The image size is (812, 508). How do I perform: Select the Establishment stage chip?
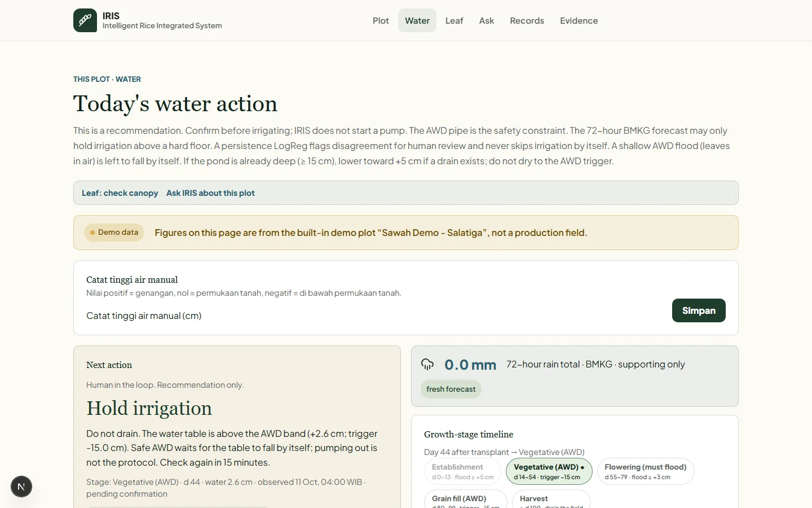click(x=462, y=471)
